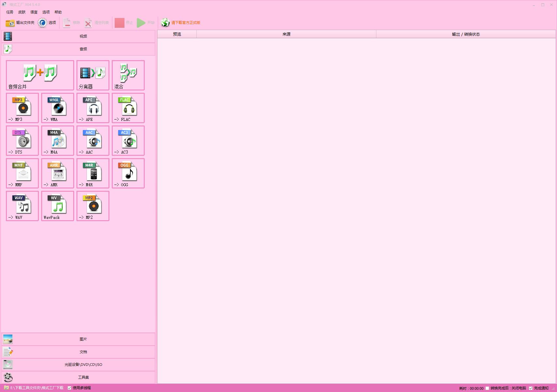Open the audio separator (分离器) tool
The height and width of the screenshot is (392, 557).
(x=93, y=75)
